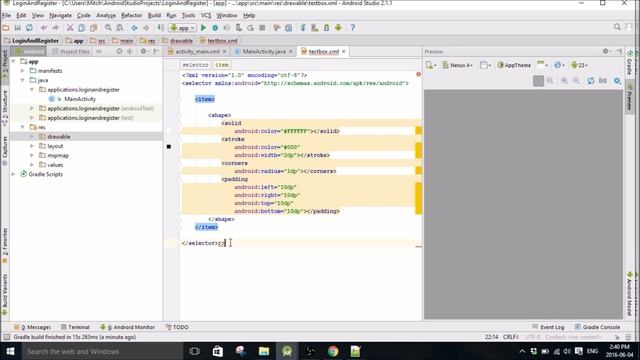Collapse the java folder node
This screenshot has width=640, height=360.
pyautogui.click(x=23, y=80)
